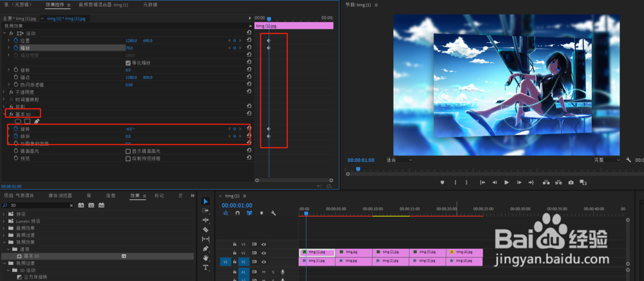Reset the 位置 parameter
The image size is (644, 281).
pyautogui.click(x=249, y=41)
